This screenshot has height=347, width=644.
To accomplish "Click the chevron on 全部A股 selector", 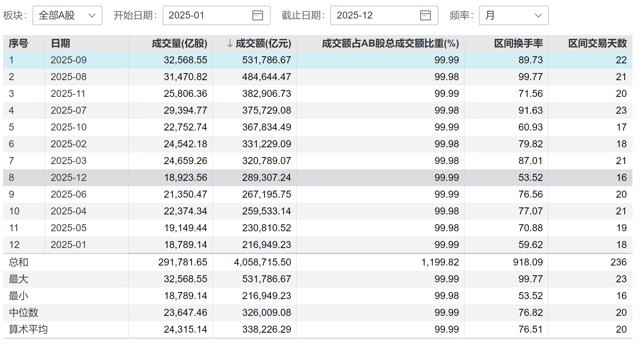I will pos(92,15).
